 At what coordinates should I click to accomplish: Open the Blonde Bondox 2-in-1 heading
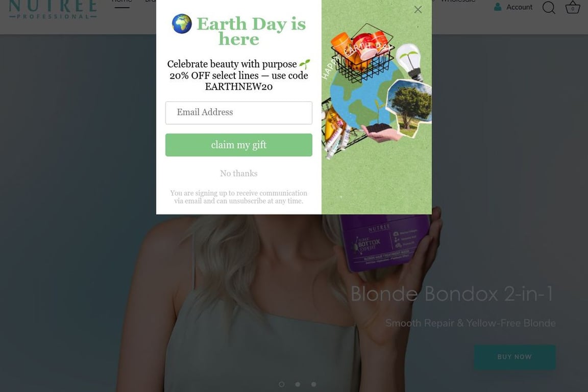click(452, 293)
